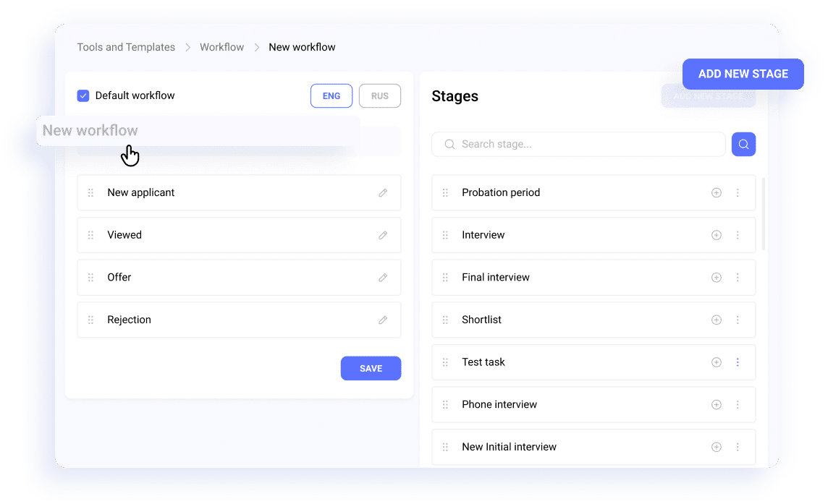Add the Shortlist stage with plus icon
This screenshot has width=828, height=504.
[x=716, y=320]
